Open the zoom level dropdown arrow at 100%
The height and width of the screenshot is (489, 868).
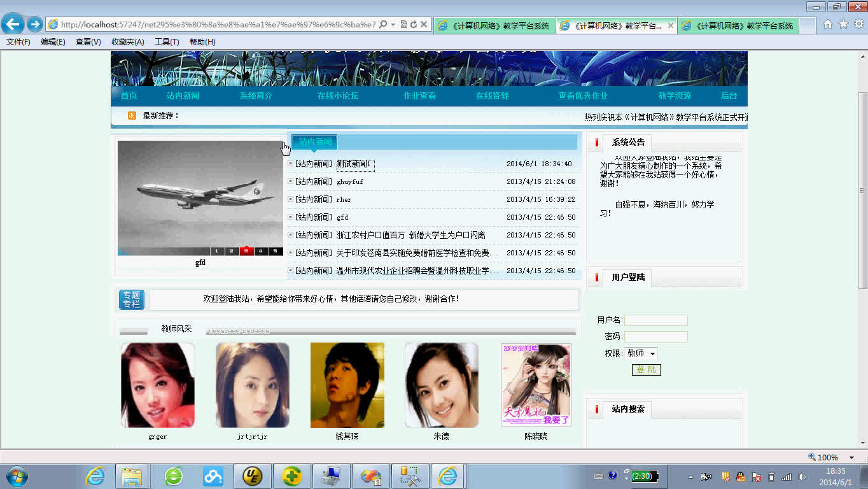pos(851,457)
